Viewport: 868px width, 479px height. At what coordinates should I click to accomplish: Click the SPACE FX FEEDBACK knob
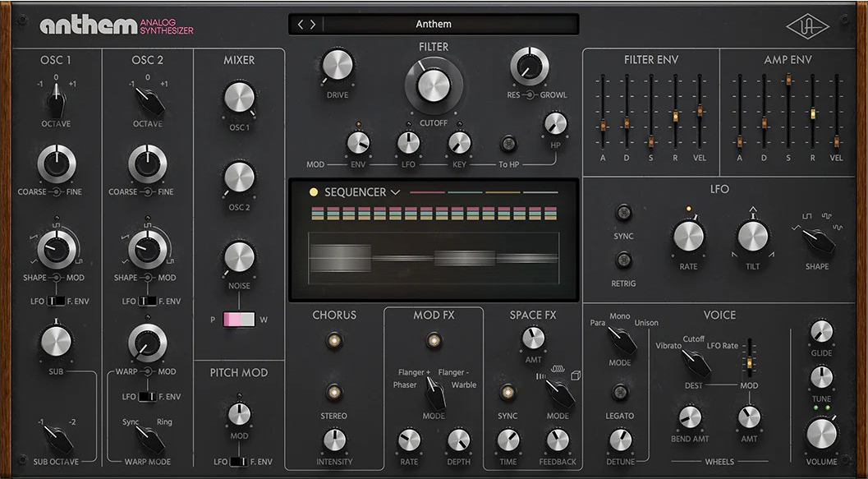(x=558, y=440)
